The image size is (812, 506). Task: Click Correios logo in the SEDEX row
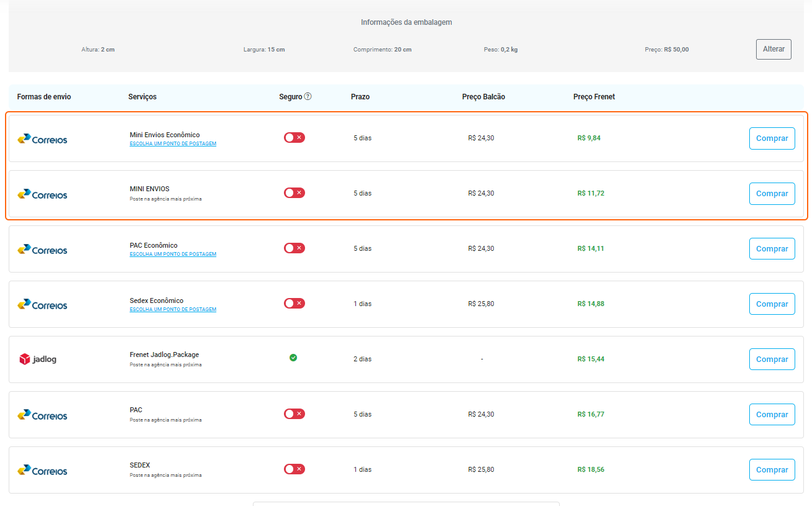point(42,471)
